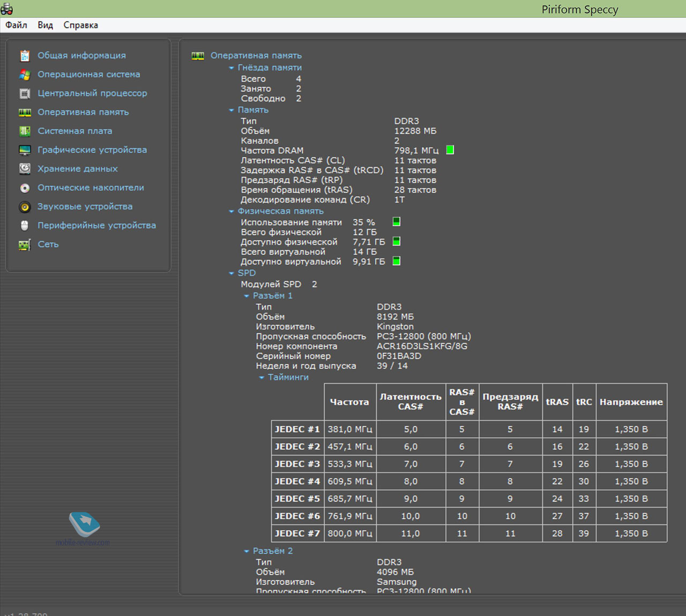Open the Файл menu
Image resolution: width=686 pixels, height=616 pixels.
16,25
